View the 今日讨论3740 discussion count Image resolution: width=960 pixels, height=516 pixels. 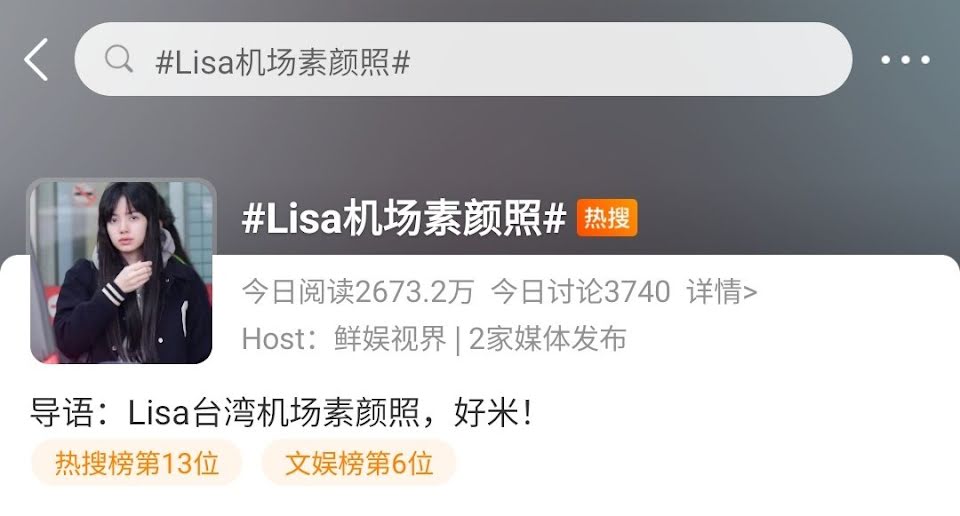coord(580,291)
